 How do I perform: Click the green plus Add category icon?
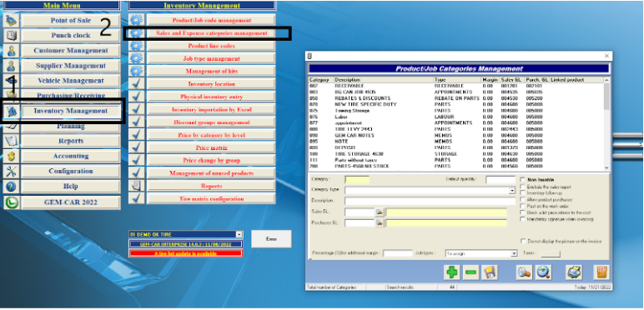tap(452, 272)
